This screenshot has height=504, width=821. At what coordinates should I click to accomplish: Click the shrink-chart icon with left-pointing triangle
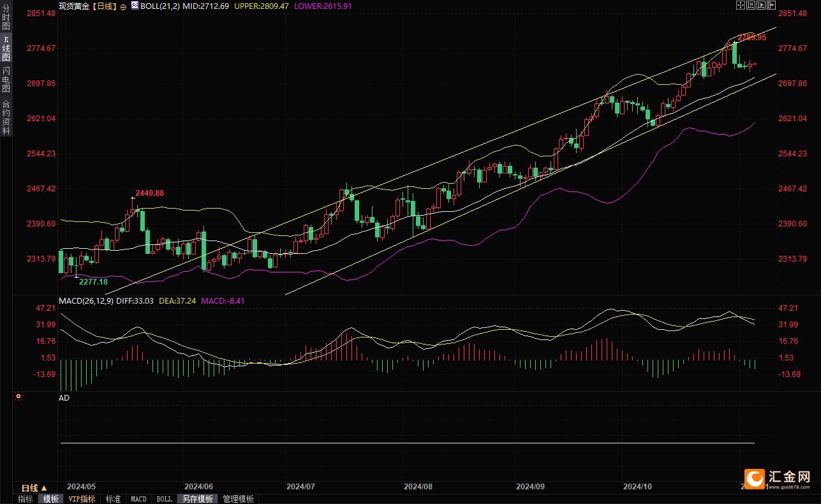tap(751, 5)
